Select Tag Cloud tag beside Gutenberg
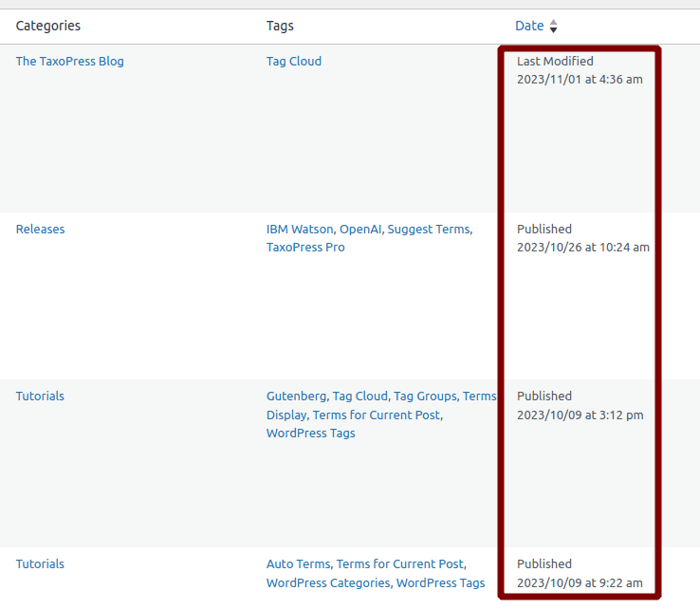This screenshot has width=700, height=609. [x=359, y=397]
